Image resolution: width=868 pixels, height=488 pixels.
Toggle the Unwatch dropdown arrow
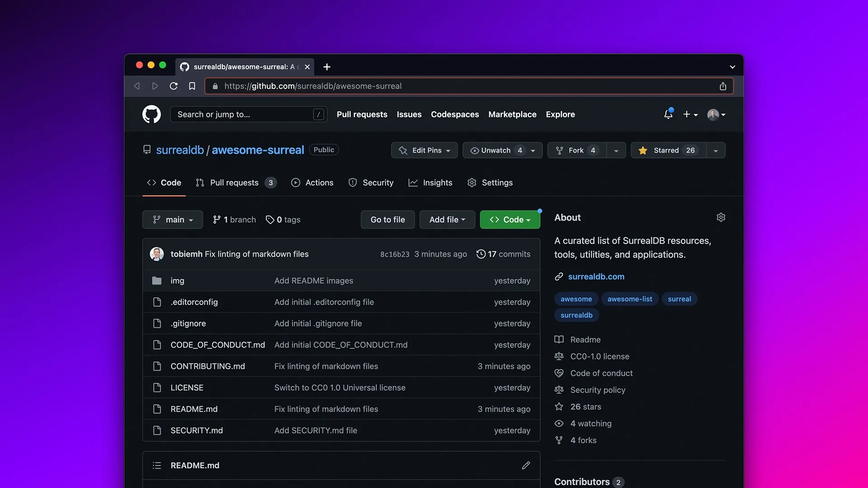[533, 150]
